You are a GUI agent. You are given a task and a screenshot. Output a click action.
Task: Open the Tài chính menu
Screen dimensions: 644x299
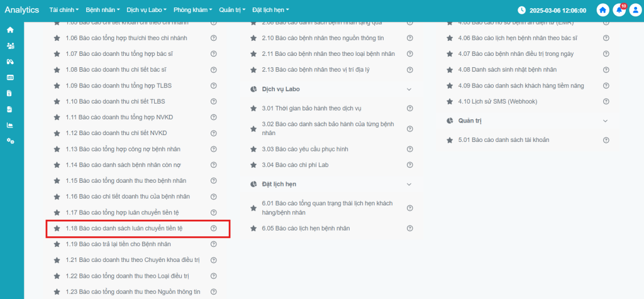64,11
